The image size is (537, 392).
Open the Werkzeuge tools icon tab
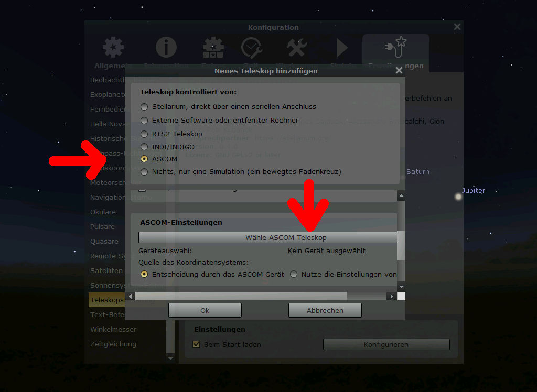(x=296, y=48)
